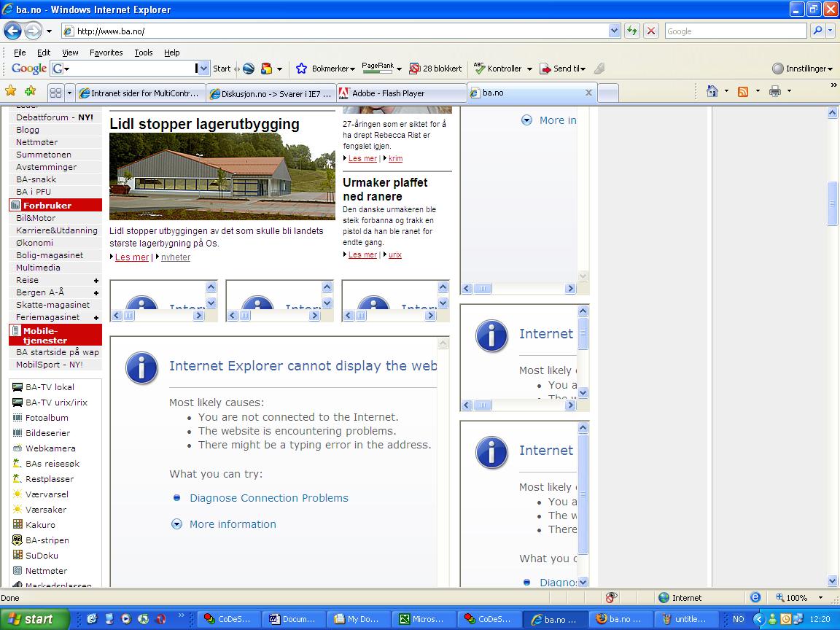Click the Kontroller spell check button
The image size is (840, 630).
point(498,69)
